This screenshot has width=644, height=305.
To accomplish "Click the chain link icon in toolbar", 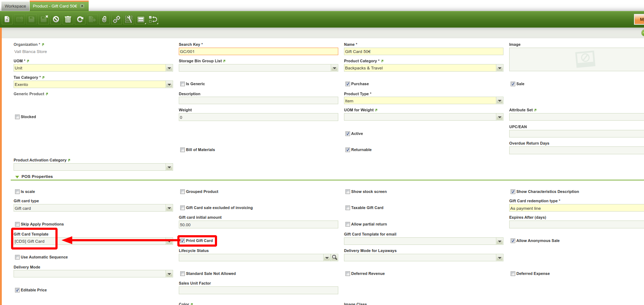I will click(117, 19).
